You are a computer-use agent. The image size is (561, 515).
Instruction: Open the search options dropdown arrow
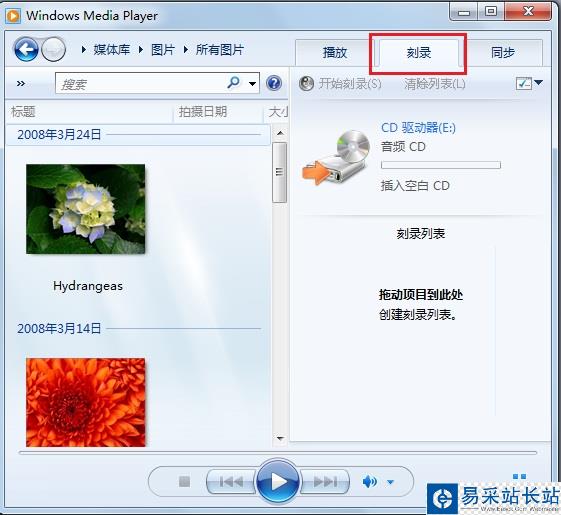point(253,84)
